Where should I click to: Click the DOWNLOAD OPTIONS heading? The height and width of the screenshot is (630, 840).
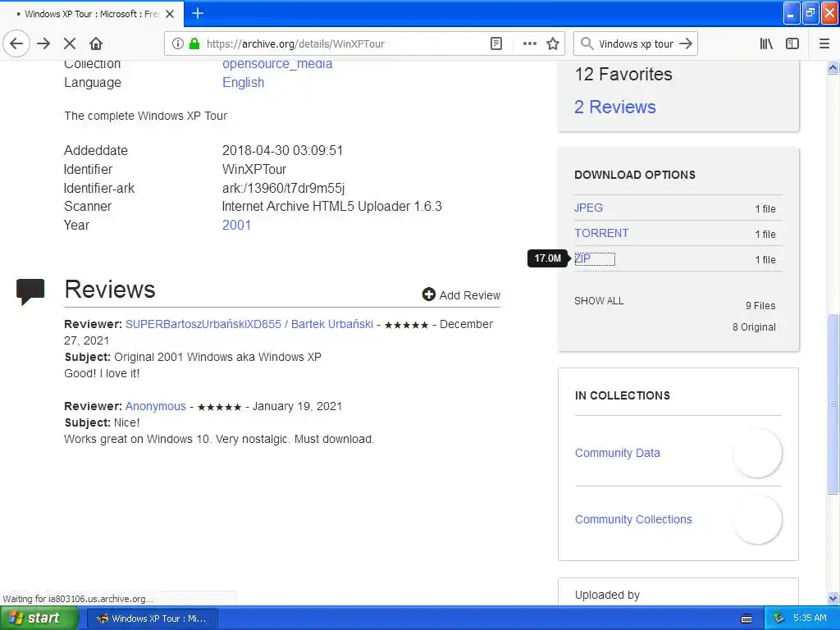(635, 175)
